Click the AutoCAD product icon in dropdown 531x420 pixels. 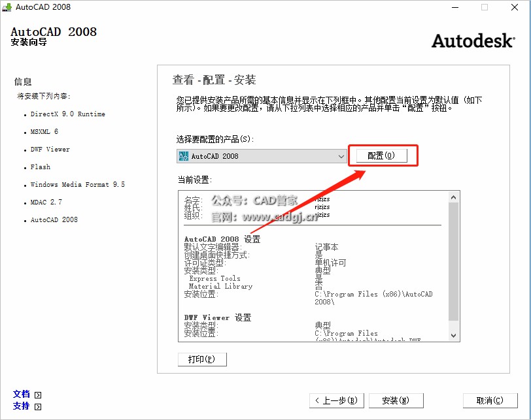[x=184, y=156]
